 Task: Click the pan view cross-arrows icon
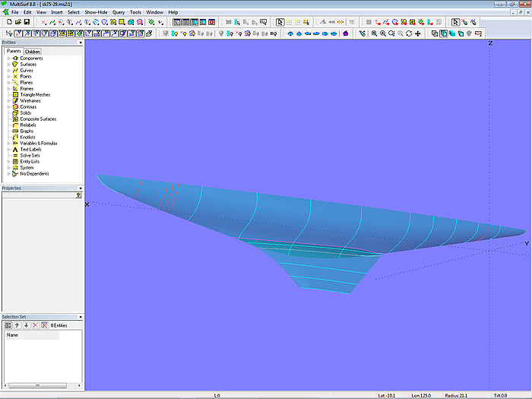pyautogui.click(x=418, y=33)
